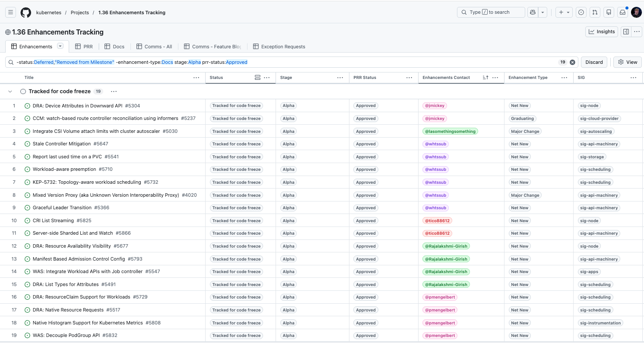
Task: Open DRA: Device Attributes in Downward API
Action: [77, 106]
